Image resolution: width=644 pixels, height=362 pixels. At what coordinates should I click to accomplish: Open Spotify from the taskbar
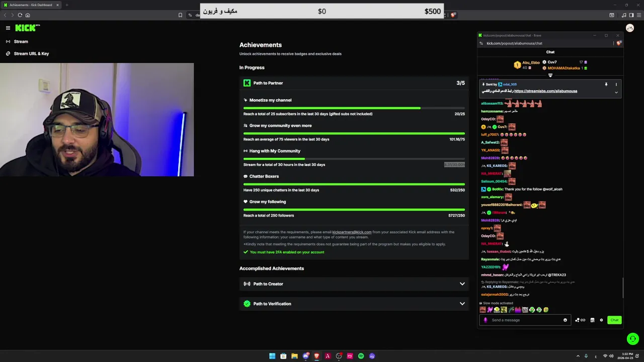pos(361,356)
